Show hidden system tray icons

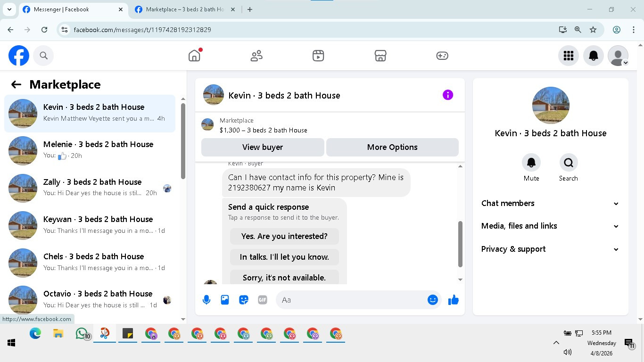556,343
